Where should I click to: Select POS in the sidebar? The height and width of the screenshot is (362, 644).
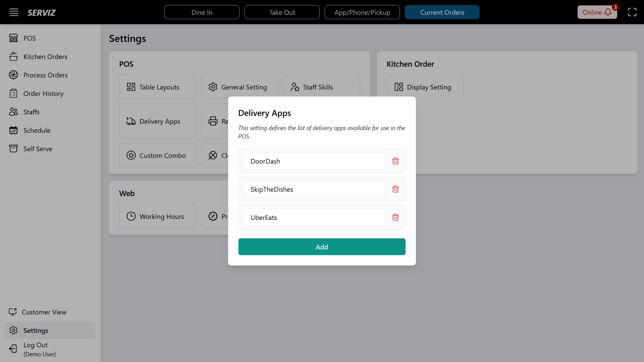click(30, 38)
